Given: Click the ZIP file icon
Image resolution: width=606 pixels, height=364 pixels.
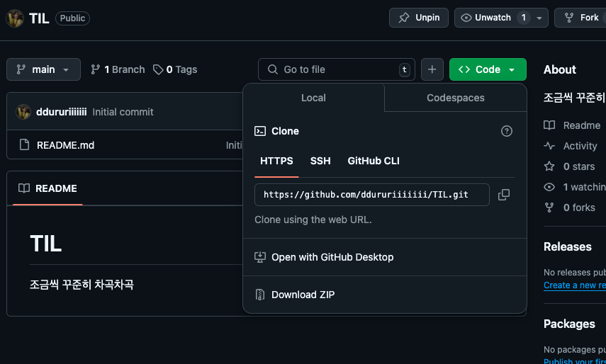Looking at the screenshot, I should pyautogui.click(x=260, y=295).
